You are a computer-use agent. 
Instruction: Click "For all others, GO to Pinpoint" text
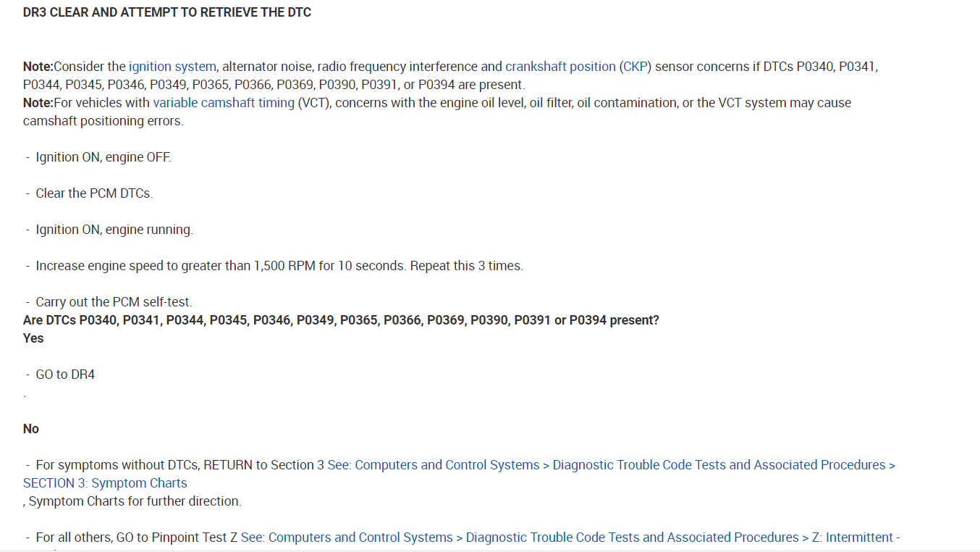(x=138, y=538)
